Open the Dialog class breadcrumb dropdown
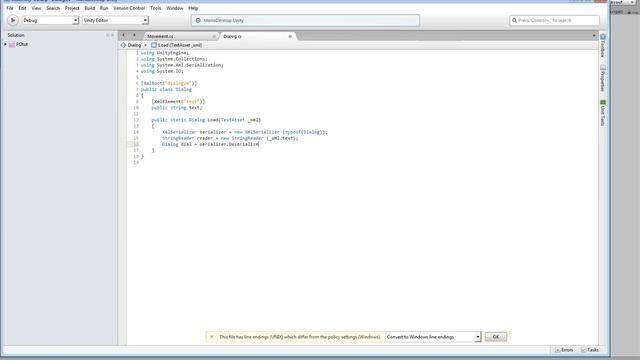 coord(134,45)
